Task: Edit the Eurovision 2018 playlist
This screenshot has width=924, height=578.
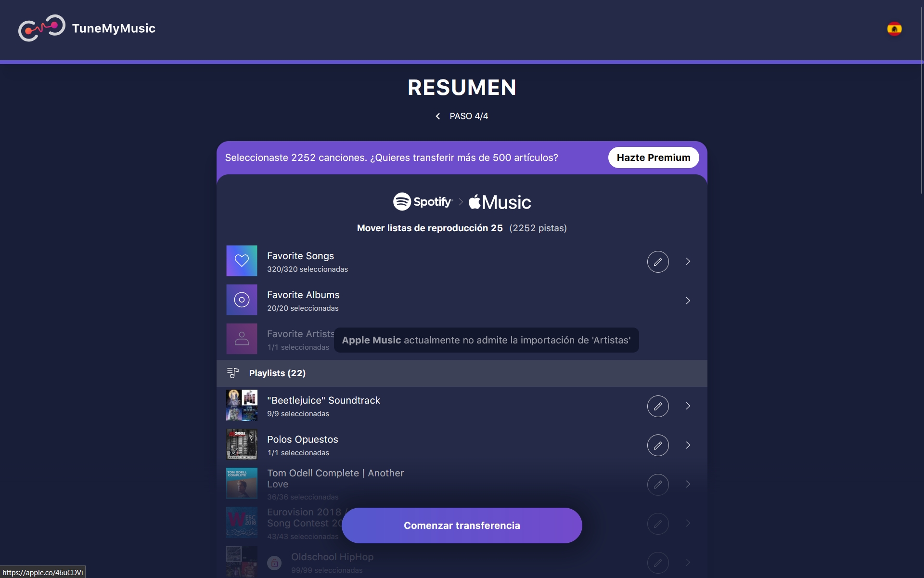Action: (658, 524)
